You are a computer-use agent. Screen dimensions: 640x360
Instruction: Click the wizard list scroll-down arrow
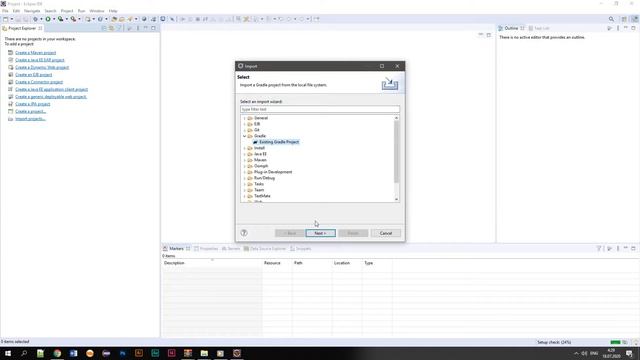click(396, 199)
